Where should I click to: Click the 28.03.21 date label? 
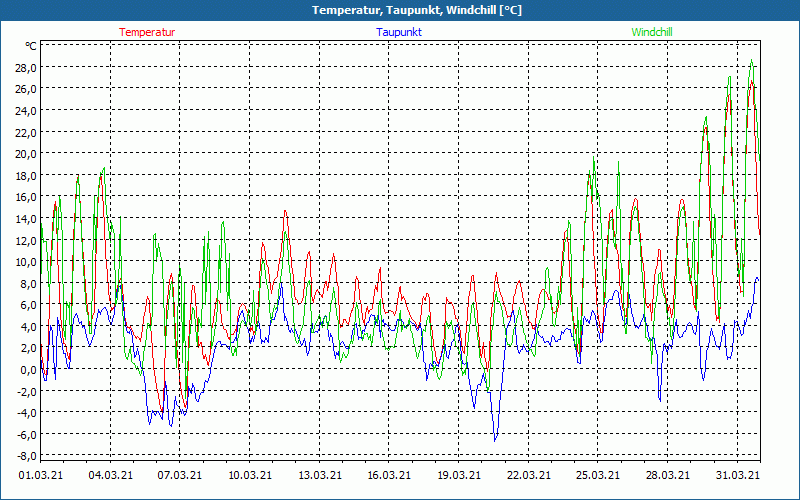click(x=668, y=475)
